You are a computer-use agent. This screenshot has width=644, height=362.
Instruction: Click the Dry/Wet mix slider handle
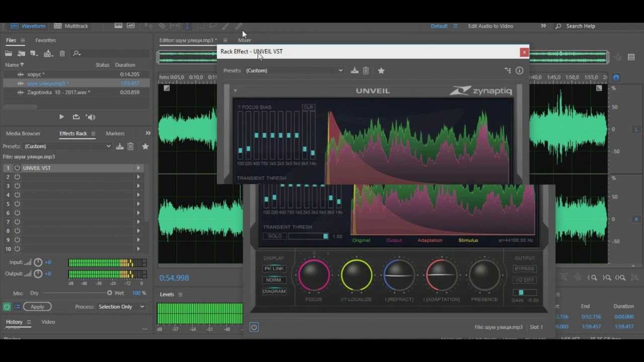click(110, 293)
